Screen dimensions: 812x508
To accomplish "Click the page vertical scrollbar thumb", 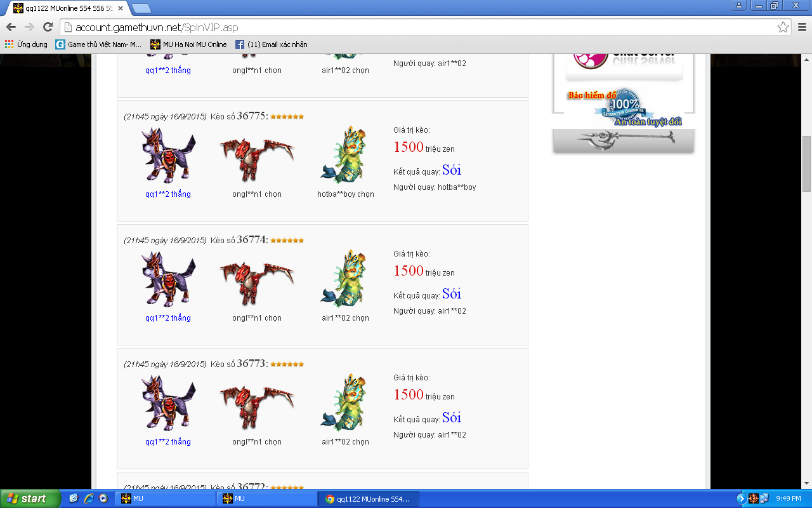I will pyautogui.click(x=806, y=163).
